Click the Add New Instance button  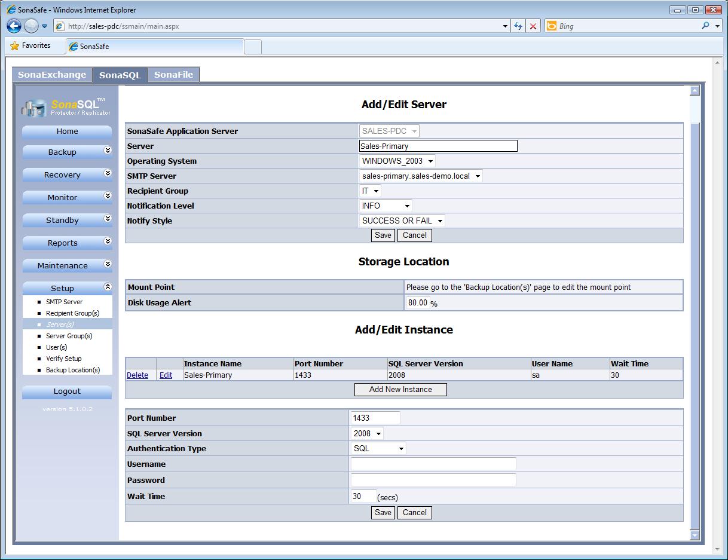coord(400,389)
